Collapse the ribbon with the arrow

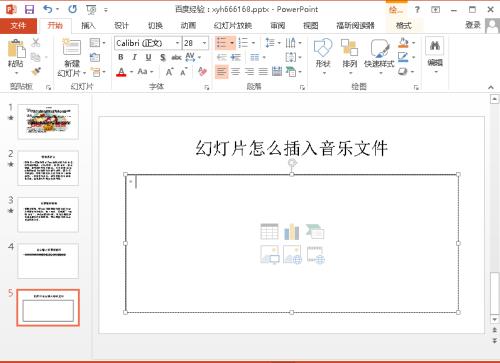point(491,87)
